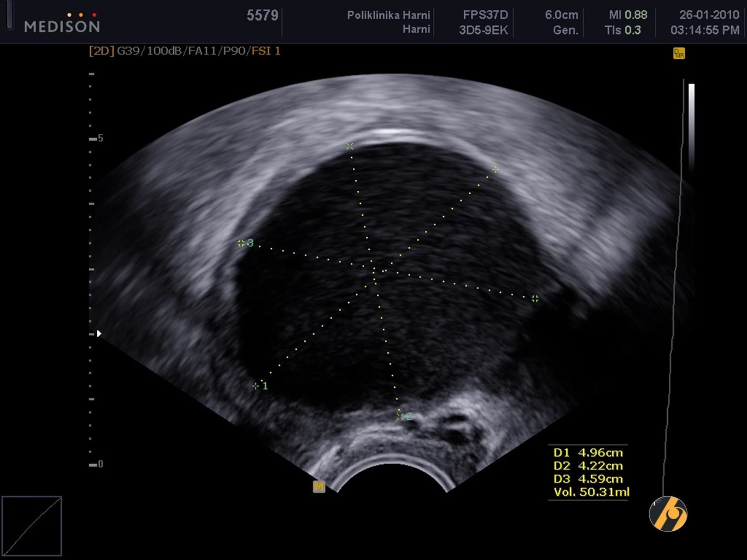Viewport: 747px width, 560px height.
Task: Click the white focus arrow on depth scale
Action: pos(99,334)
